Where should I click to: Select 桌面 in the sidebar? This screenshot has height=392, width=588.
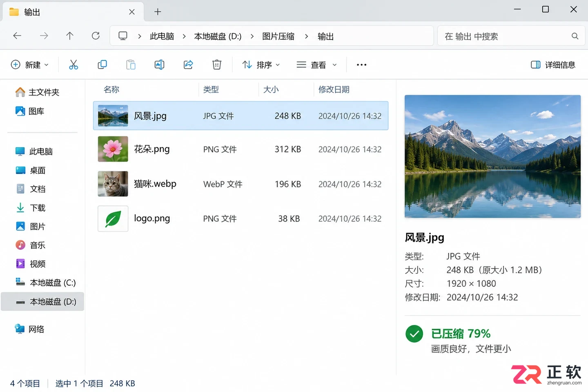tap(31, 170)
